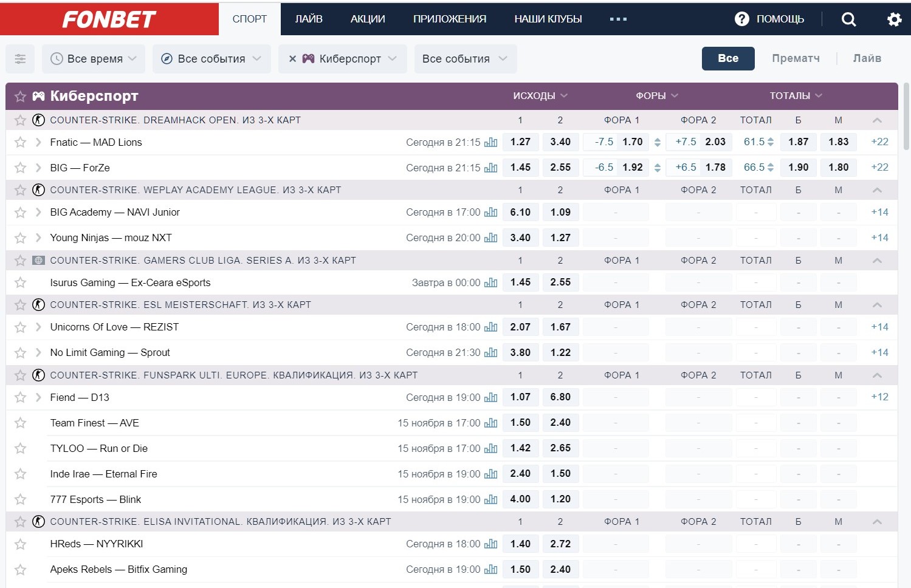This screenshot has width=911, height=588.
Task: Bet on NAVI Junior win at 1.09
Action: (x=560, y=212)
